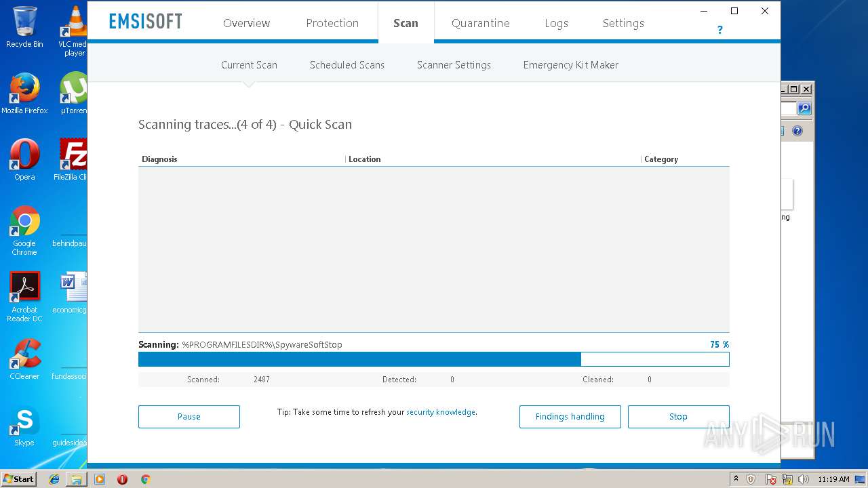Click the 75 % progress text

click(719, 344)
